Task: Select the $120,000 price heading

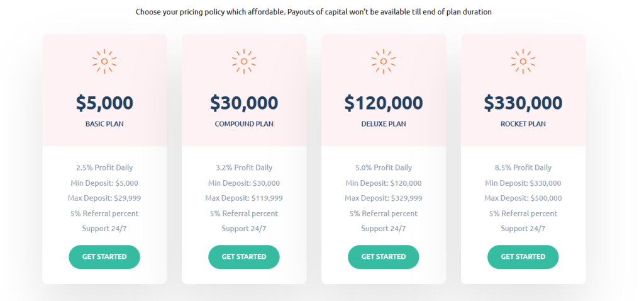Action: 384,103
